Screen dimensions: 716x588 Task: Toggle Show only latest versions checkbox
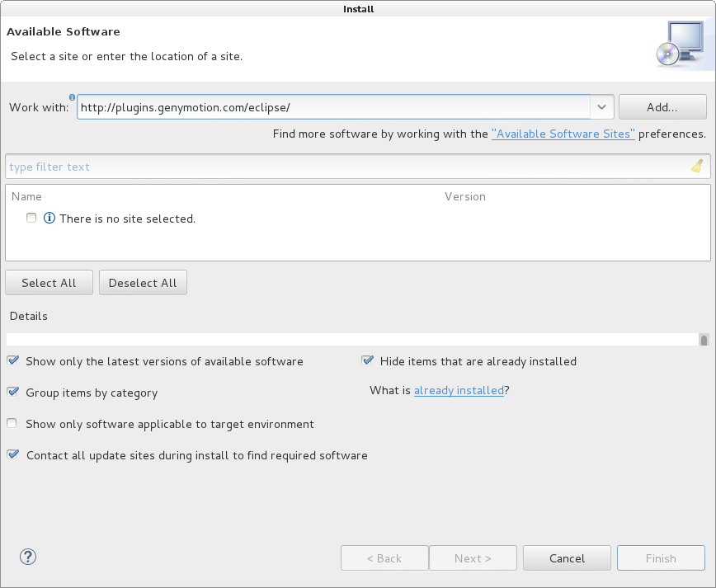click(13, 360)
